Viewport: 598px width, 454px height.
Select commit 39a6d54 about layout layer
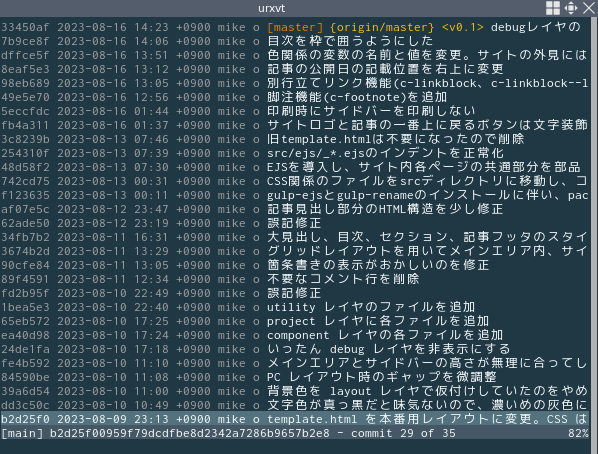295,391
